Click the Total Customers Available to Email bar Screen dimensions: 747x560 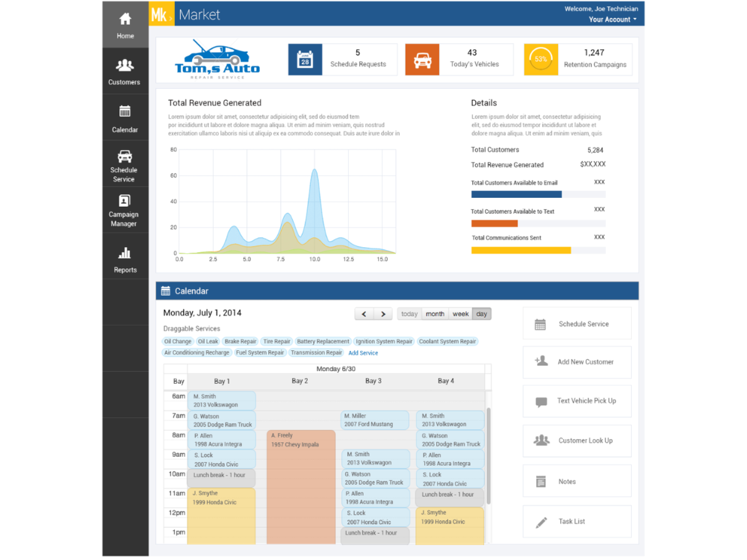(539, 194)
